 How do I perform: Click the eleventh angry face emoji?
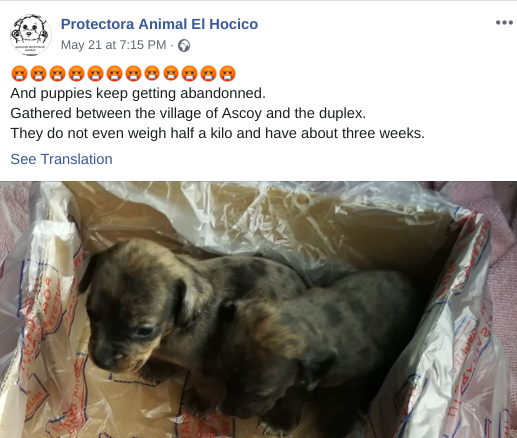pos(208,74)
